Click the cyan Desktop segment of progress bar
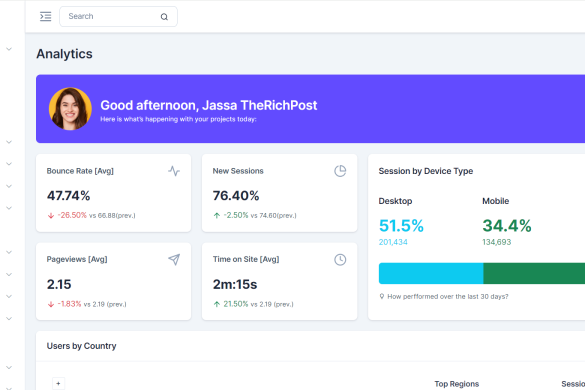 pyautogui.click(x=431, y=273)
